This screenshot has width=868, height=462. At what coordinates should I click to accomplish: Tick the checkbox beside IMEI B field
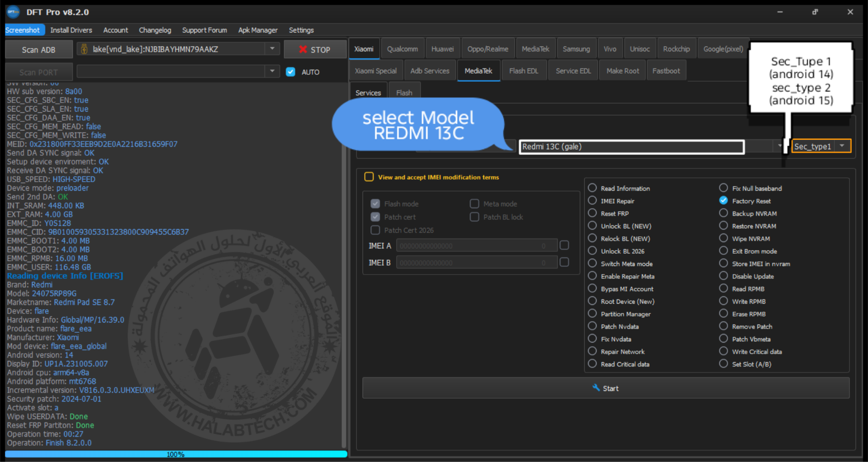pos(565,262)
